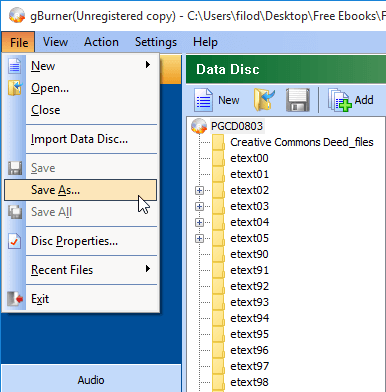Select the etext95 folder
The height and width of the screenshot is (392, 386).
tap(249, 334)
